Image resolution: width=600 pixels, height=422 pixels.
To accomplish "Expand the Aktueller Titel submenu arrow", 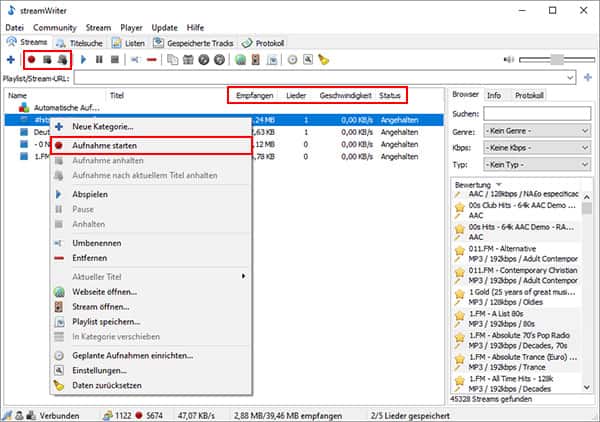I will (243, 276).
